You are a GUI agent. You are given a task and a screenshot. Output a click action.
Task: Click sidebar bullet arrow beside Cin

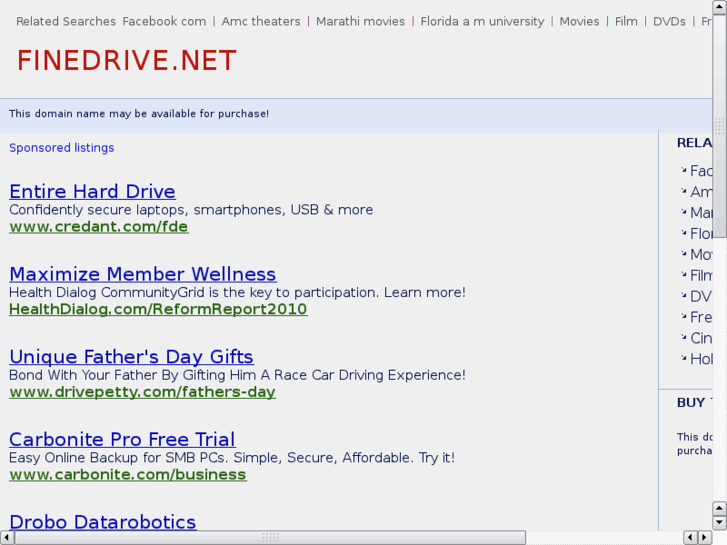coord(683,337)
